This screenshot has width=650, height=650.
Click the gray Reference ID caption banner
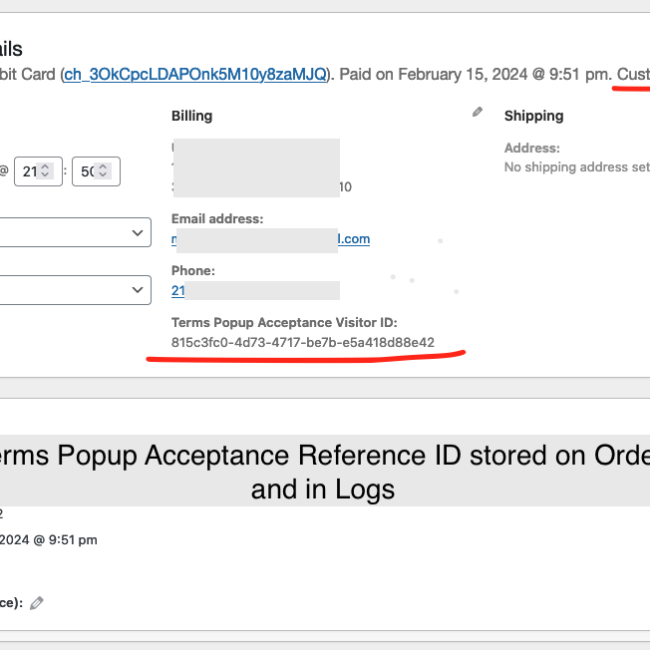(324, 470)
